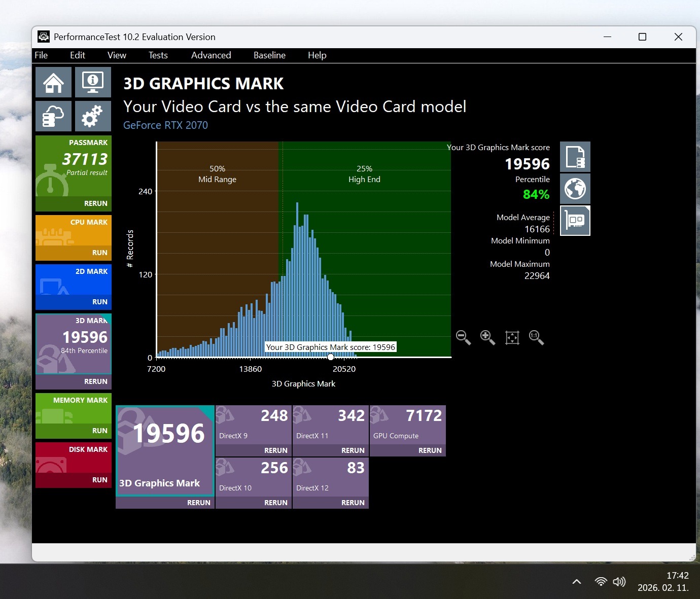
Task: Open the taskbar clock and date
Action: point(663,582)
